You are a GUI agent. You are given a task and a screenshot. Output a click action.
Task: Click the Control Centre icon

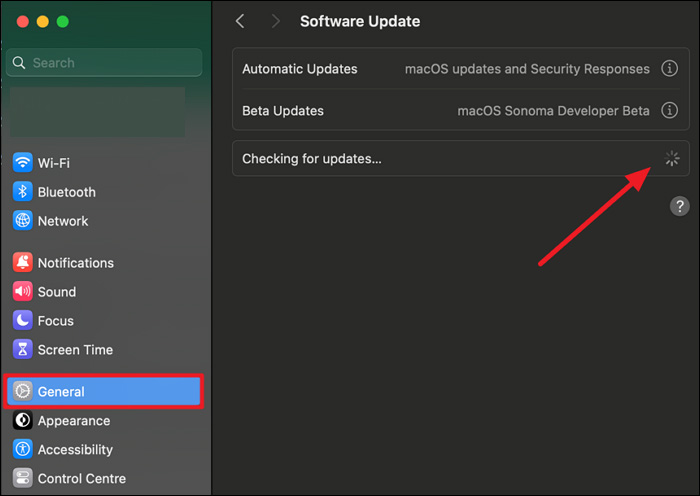click(22, 478)
